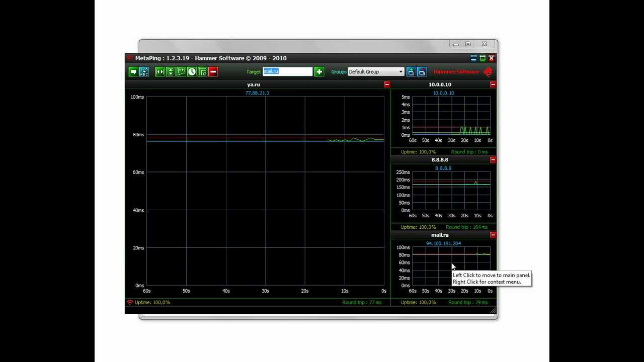Screen dimensions: 644x362
Task: Click the red wifi status icon at bottom left
Action: tap(130, 303)
